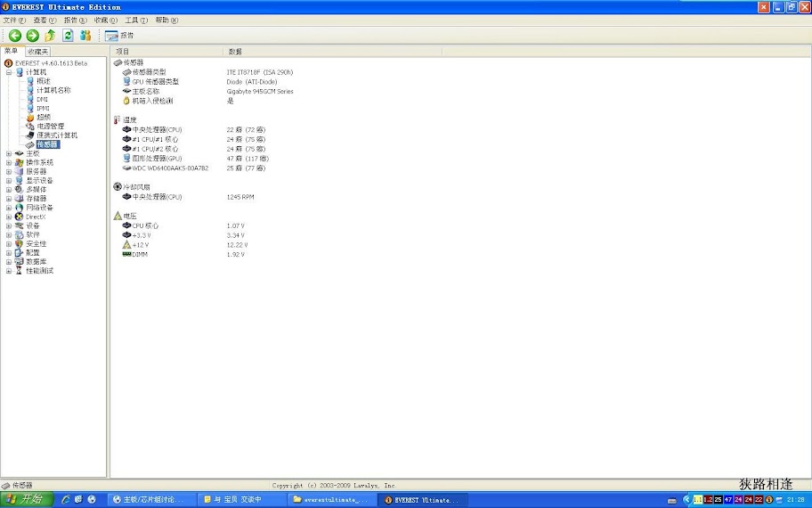The width and height of the screenshot is (812, 508).
Task: Expand the 操作系统 tree node
Action: (x=9, y=162)
